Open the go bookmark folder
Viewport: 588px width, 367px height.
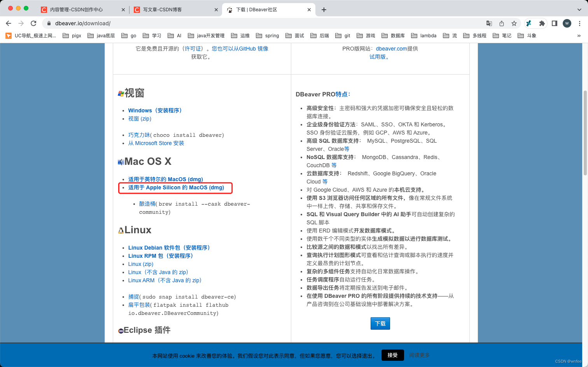pos(129,36)
